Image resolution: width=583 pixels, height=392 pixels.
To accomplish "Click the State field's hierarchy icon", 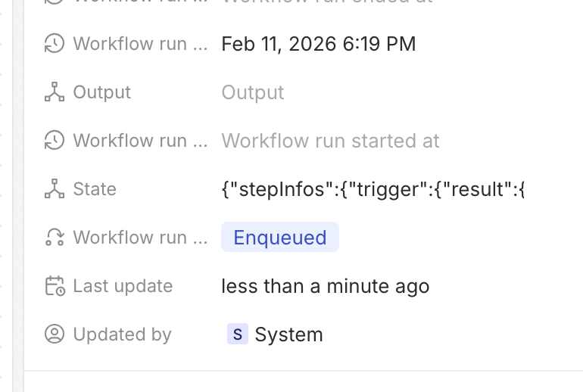I will 55,189.
